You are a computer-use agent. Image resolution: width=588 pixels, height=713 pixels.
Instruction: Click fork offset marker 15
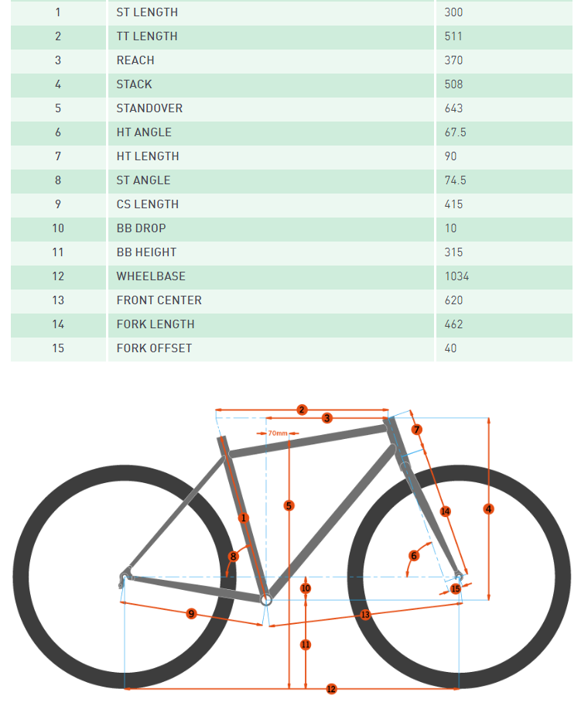click(x=455, y=589)
